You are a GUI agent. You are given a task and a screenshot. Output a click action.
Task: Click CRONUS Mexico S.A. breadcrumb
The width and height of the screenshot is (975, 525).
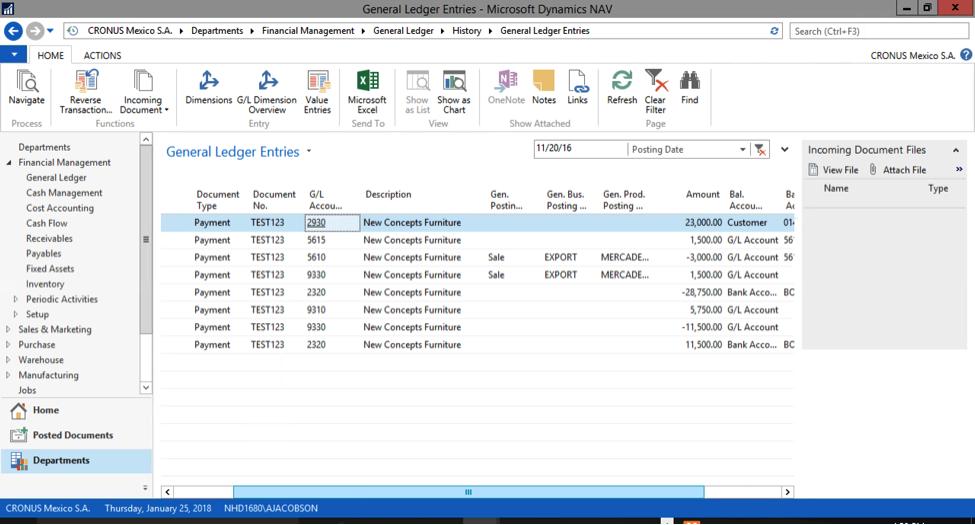point(129,30)
